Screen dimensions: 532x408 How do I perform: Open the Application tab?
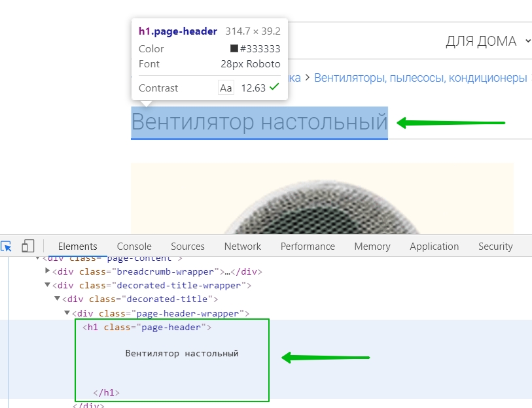click(434, 246)
